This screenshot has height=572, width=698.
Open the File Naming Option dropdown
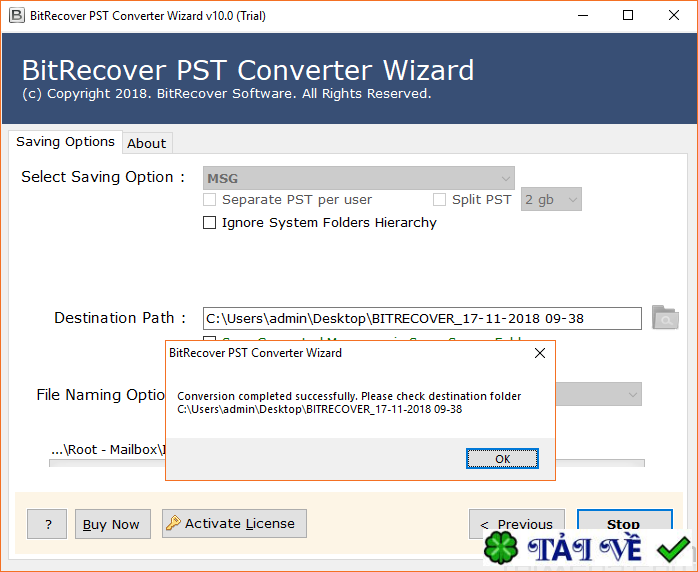coord(598,394)
